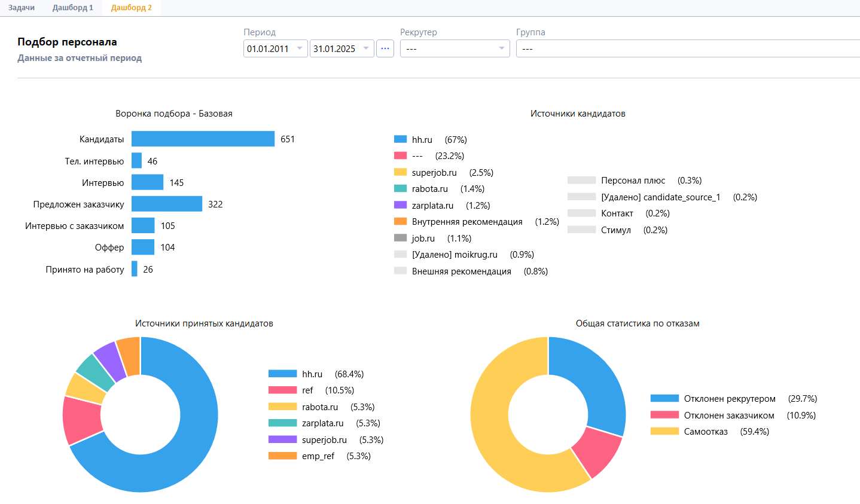Toggle Внешняя рекомендация legend swatch

(401, 271)
